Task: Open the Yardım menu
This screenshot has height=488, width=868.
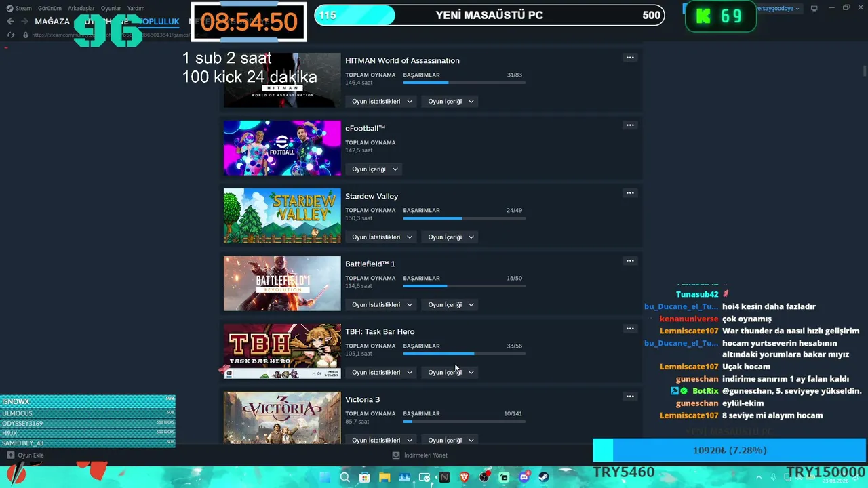Action: tap(136, 8)
